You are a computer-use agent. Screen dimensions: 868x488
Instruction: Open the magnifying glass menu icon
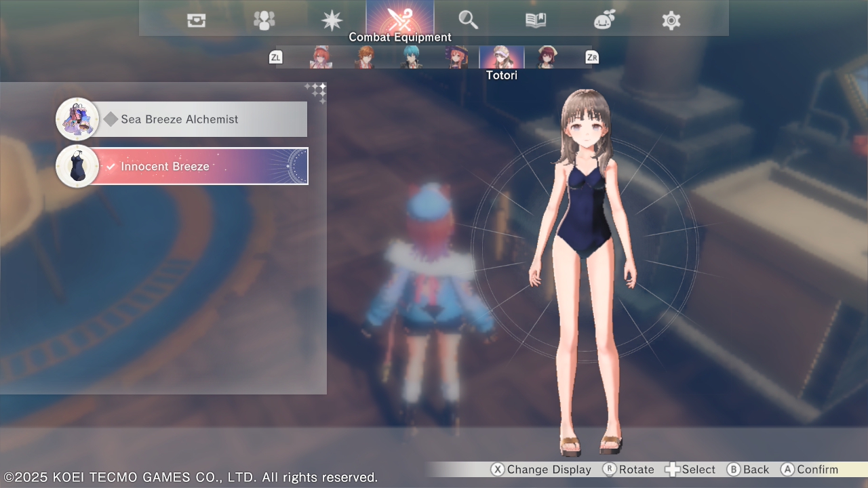(468, 20)
